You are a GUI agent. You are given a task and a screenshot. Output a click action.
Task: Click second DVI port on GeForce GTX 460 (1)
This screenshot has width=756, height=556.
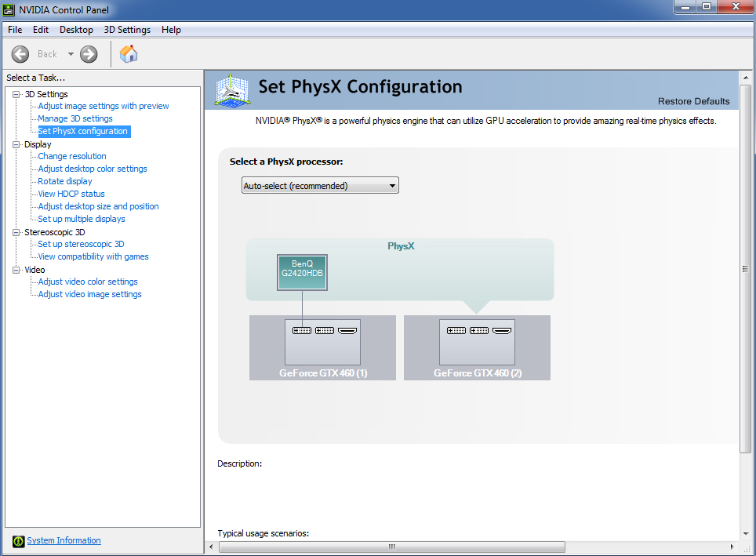(x=325, y=330)
